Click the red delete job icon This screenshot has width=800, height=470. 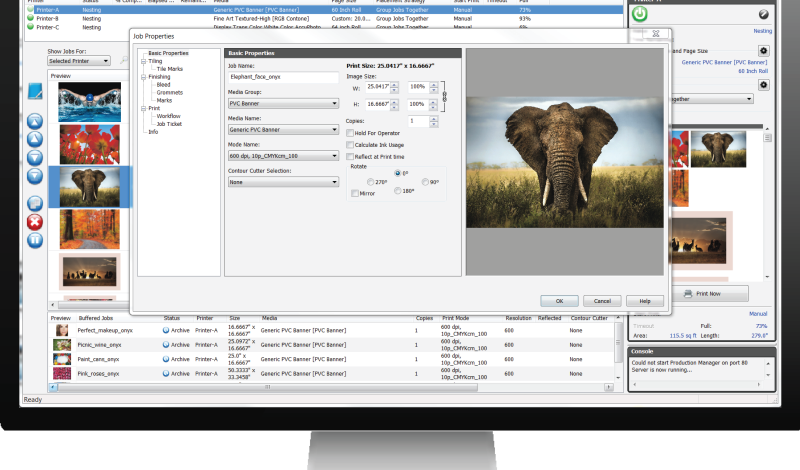pos(35,222)
